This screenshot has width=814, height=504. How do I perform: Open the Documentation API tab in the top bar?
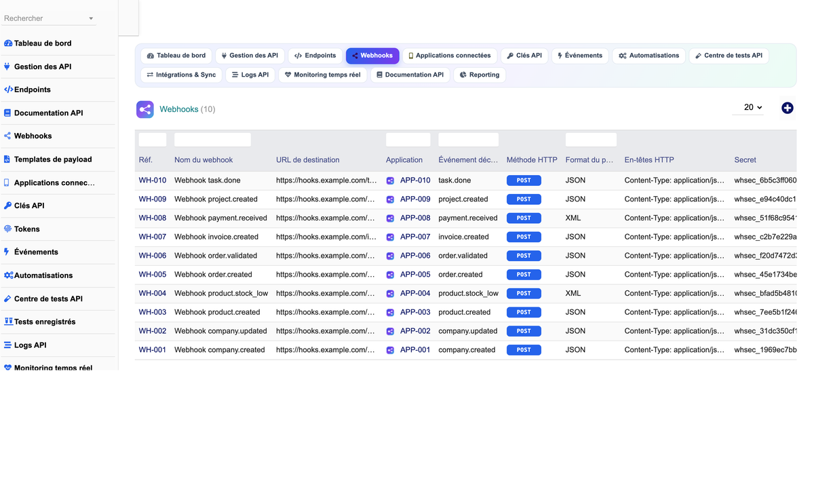coord(410,75)
